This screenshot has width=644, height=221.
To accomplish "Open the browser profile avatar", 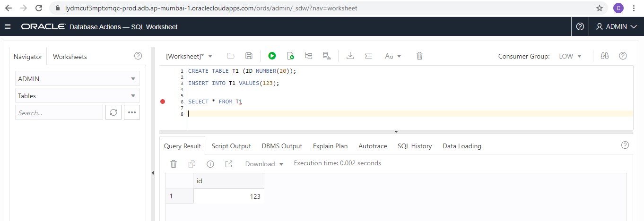I will [x=618, y=8].
